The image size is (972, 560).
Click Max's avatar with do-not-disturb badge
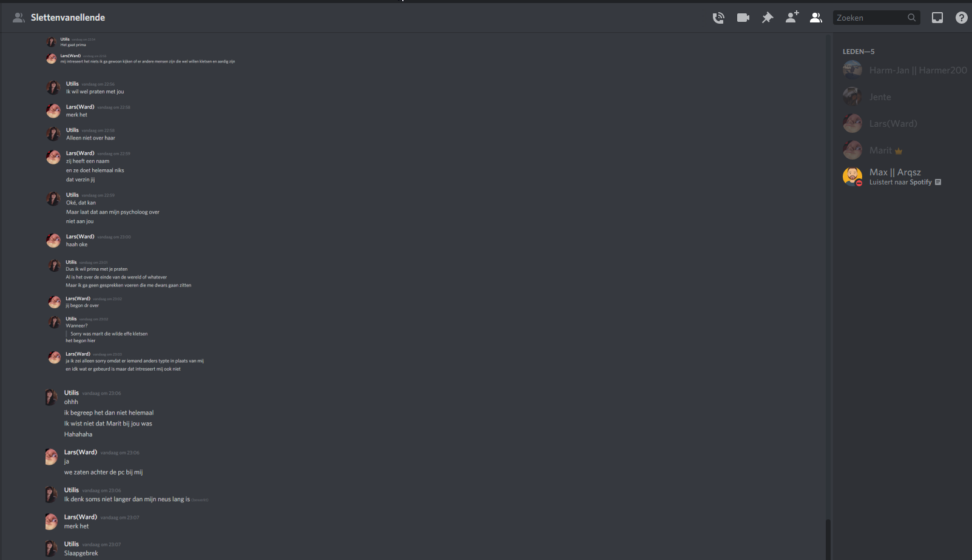[x=852, y=177]
